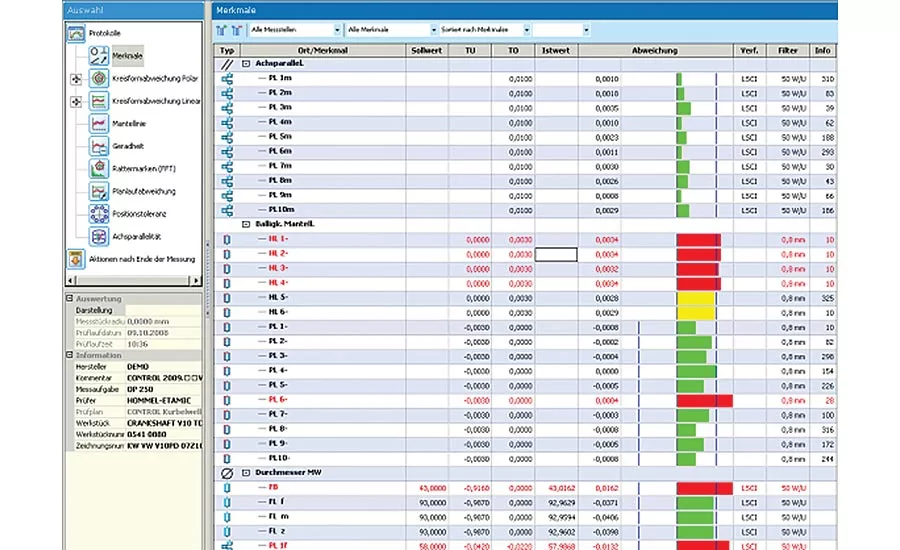Click the Istwert value 92,9629 of FL f

(x=562, y=503)
